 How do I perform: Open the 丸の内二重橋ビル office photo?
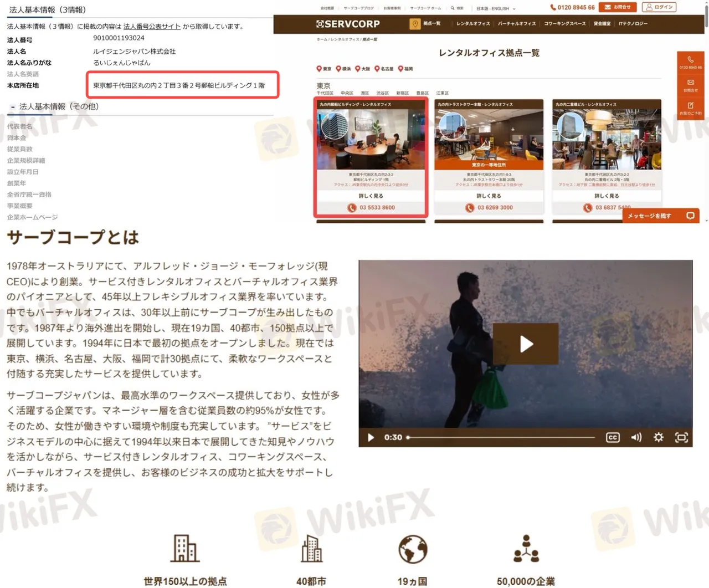point(607,139)
